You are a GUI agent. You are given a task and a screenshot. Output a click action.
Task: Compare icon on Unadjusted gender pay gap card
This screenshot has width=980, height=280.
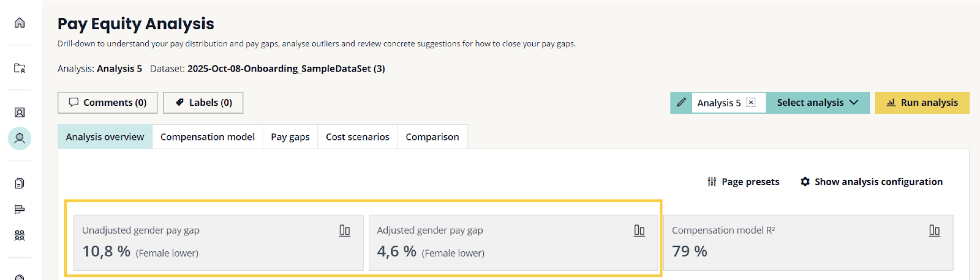pyautogui.click(x=344, y=230)
